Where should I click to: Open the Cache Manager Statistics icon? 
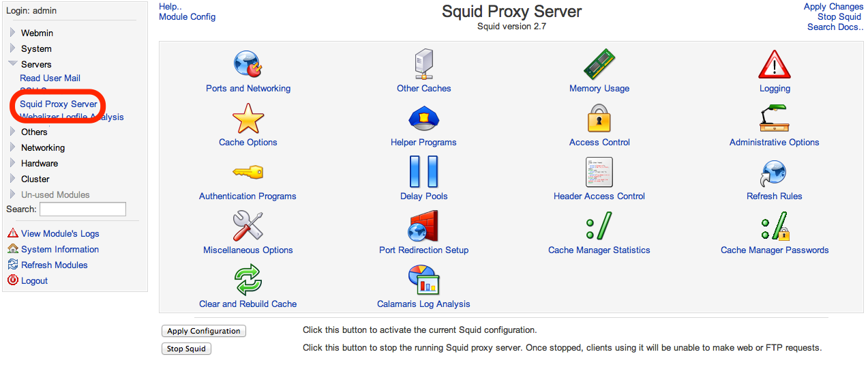[599, 226]
